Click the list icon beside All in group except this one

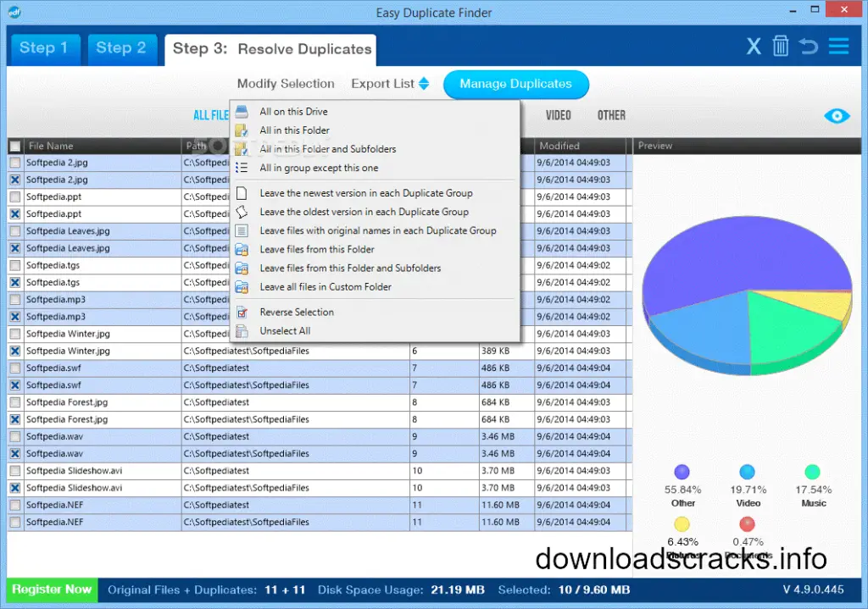(x=242, y=168)
